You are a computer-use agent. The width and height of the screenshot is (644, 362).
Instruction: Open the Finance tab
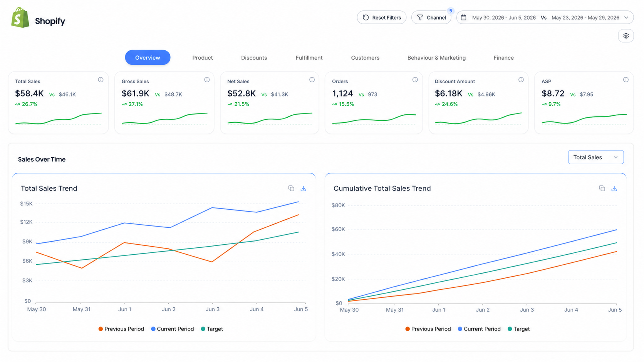pyautogui.click(x=503, y=58)
